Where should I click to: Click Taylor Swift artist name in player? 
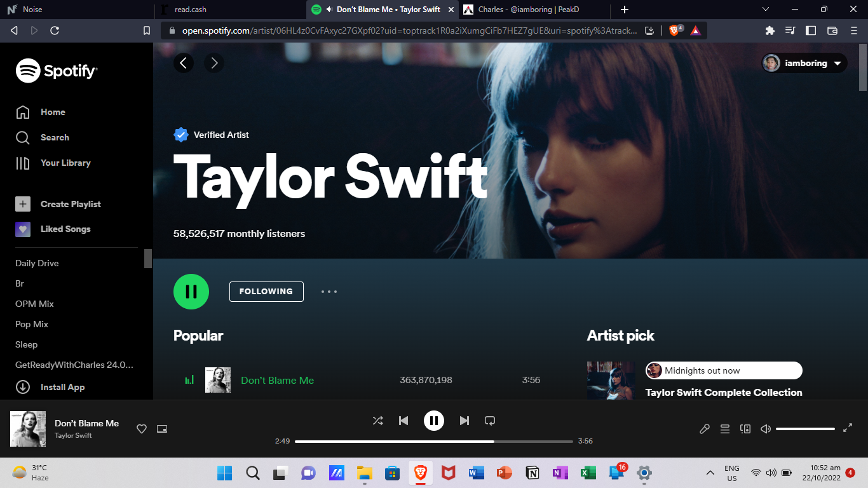coord(73,435)
